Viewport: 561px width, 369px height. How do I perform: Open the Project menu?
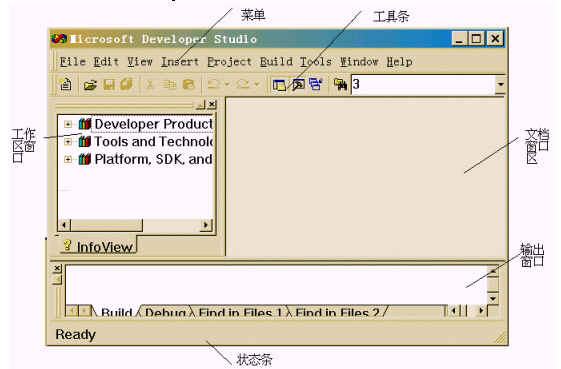click(x=229, y=62)
